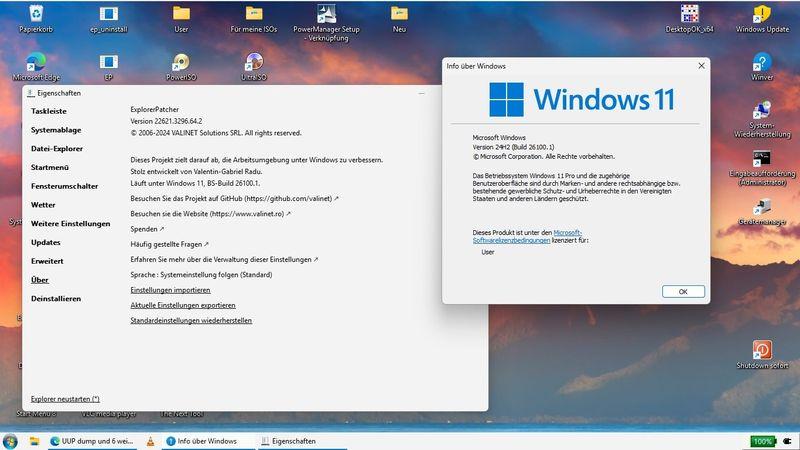
Task: Open the Eingabeaufforderung (Administrator) shortcut
Action: (x=762, y=168)
